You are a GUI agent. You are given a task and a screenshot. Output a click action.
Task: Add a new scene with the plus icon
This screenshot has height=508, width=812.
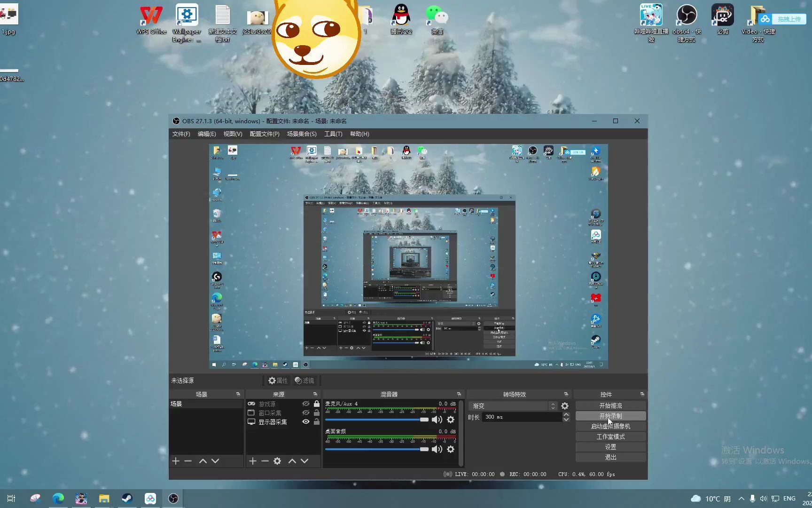pos(176,461)
